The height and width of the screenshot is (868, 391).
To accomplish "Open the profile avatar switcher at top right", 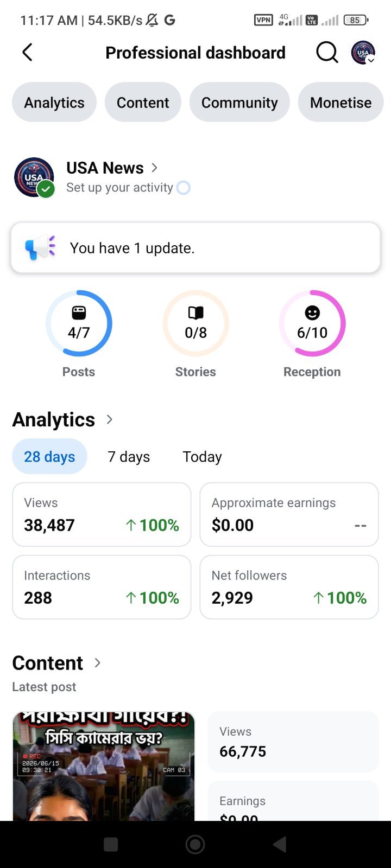I will (x=363, y=53).
